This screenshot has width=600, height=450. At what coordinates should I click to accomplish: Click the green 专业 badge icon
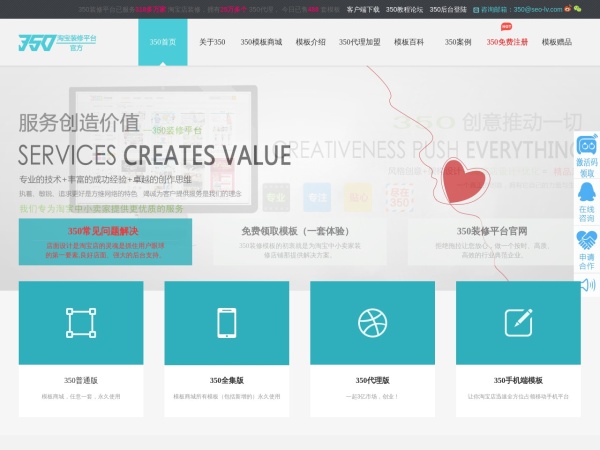[x=276, y=197]
